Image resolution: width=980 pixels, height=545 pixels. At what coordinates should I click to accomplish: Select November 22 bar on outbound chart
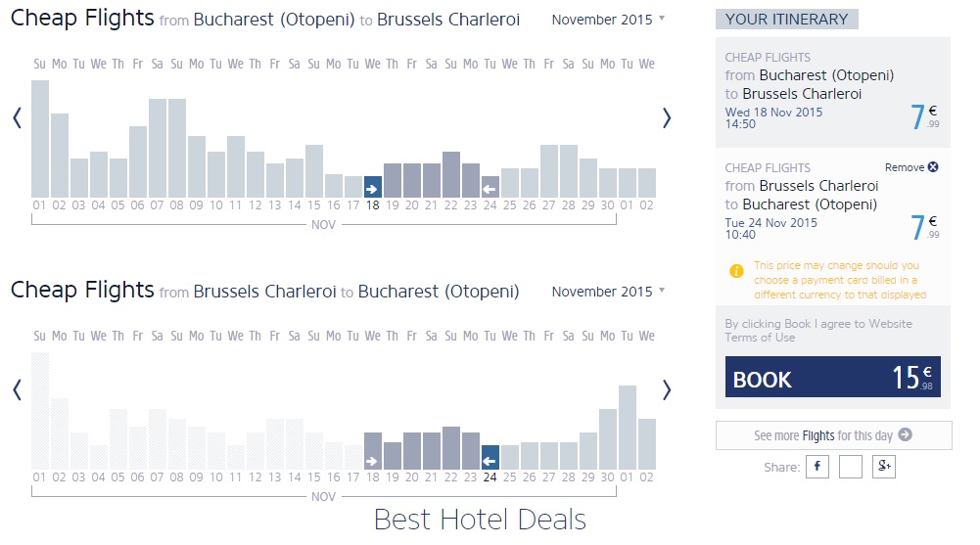451,174
